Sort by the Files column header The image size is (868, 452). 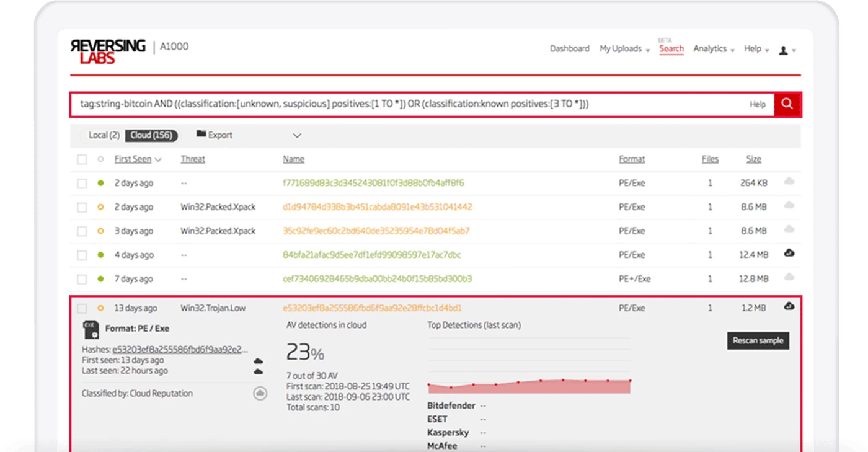click(710, 159)
